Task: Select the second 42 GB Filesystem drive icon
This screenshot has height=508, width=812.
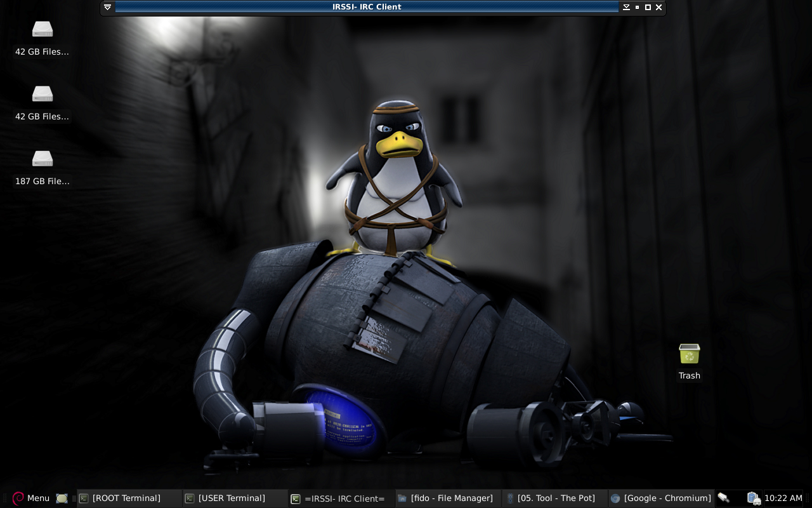Action: tap(43, 104)
